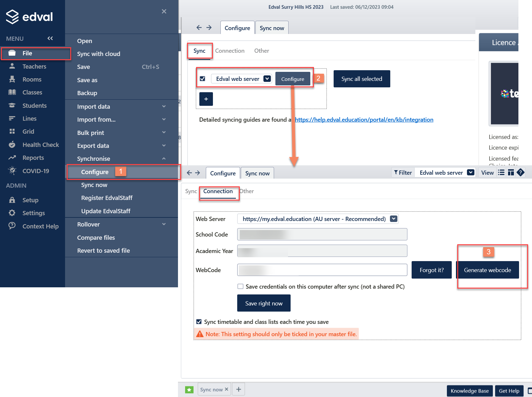This screenshot has width=532, height=397.
Task: Click the diamond help icon
Action: click(x=520, y=172)
